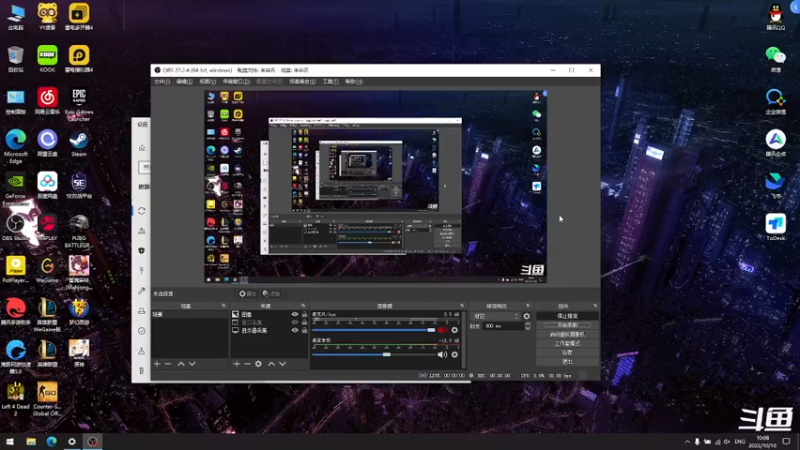Image resolution: width=800 pixels, height=450 pixels.
Task: Pop out the Audio Mixer dock panel
Action: pos(462,306)
